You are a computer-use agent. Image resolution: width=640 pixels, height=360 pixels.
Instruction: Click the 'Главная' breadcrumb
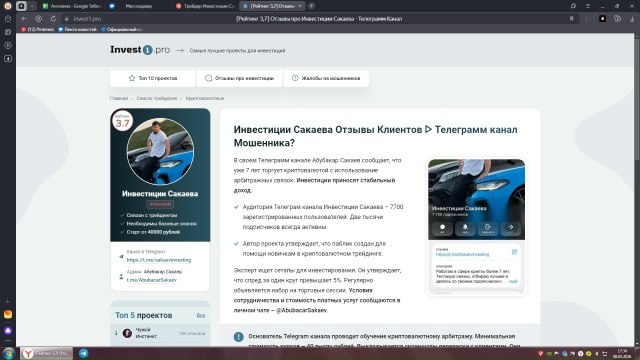pos(119,98)
